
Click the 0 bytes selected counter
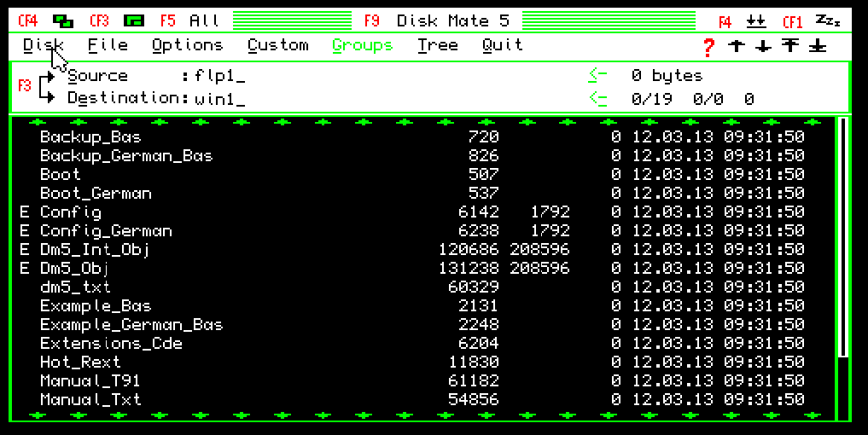[x=667, y=76]
